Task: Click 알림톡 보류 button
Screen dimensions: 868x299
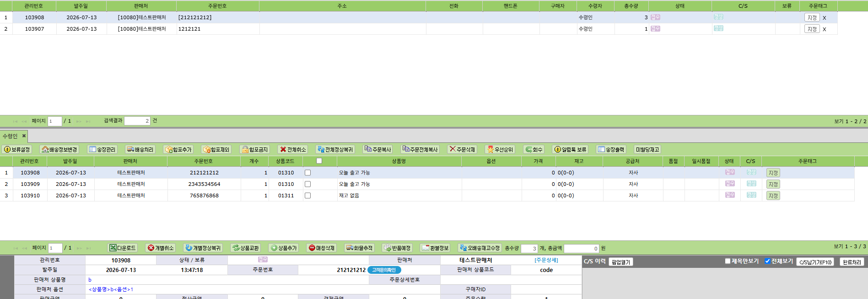Action: [x=570, y=149]
